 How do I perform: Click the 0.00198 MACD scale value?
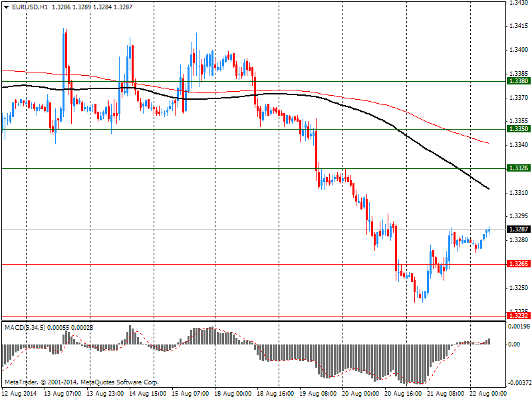pyautogui.click(x=519, y=327)
